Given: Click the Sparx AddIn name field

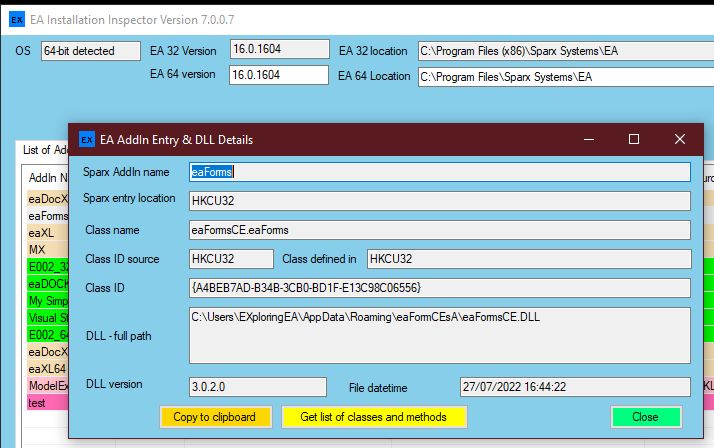Looking at the screenshot, I should click(439, 172).
